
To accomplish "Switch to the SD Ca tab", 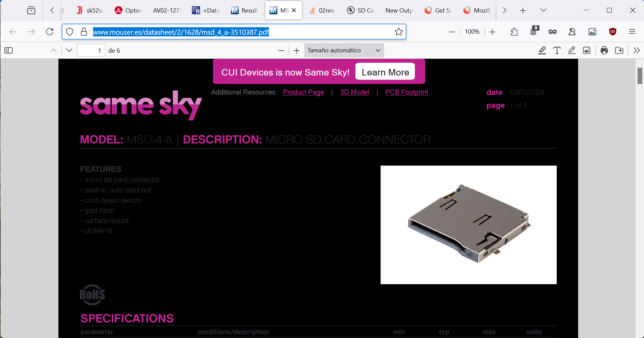I will (360, 11).
